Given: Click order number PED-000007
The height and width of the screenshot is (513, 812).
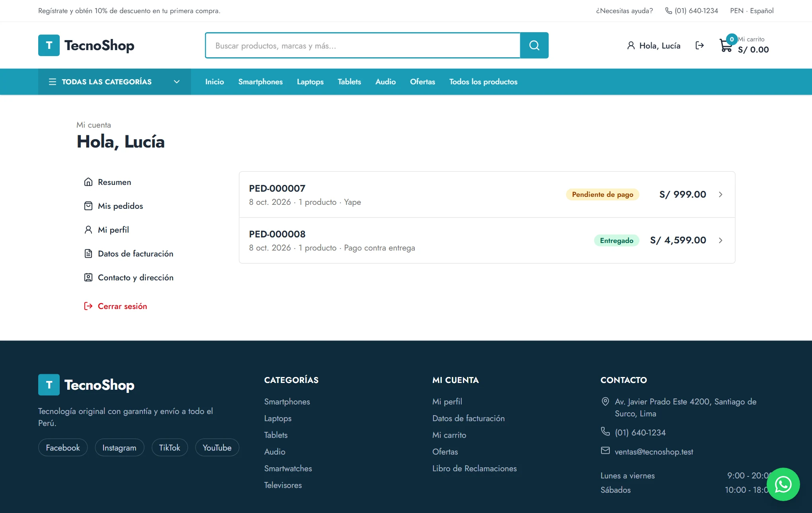Looking at the screenshot, I should click(277, 188).
